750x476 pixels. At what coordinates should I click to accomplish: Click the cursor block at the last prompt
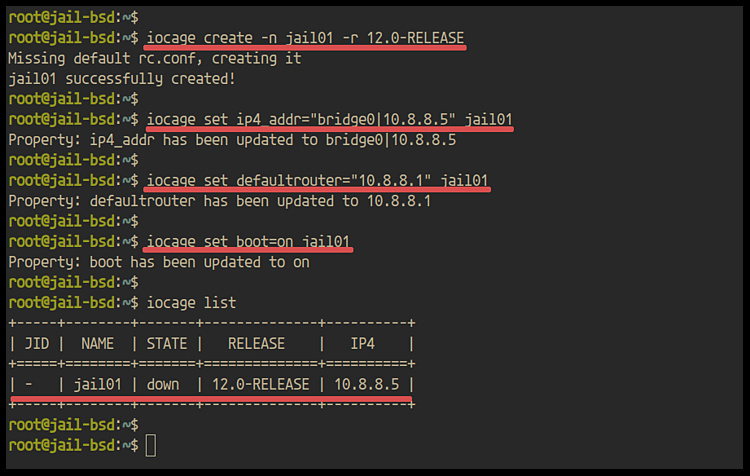tap(151, 445)
